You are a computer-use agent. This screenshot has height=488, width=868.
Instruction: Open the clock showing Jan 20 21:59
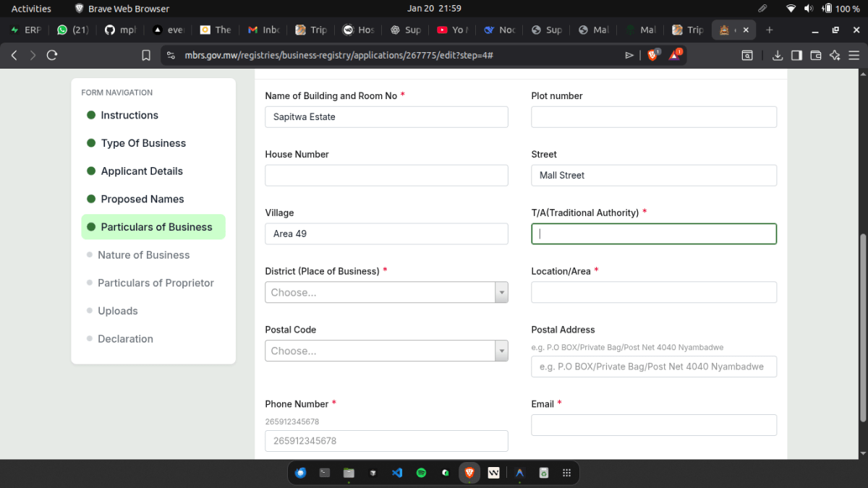pyautogui.click(x=434, y=9)
